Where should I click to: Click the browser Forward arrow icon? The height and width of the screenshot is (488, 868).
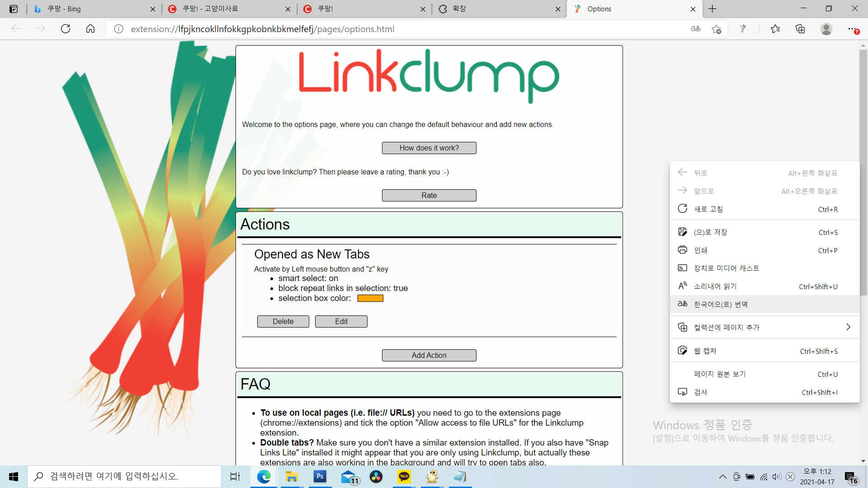41,29
